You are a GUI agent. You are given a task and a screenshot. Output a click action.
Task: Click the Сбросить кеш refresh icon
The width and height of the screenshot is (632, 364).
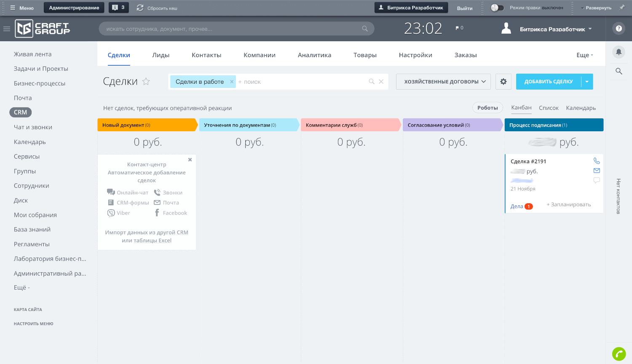coord(140,8)
